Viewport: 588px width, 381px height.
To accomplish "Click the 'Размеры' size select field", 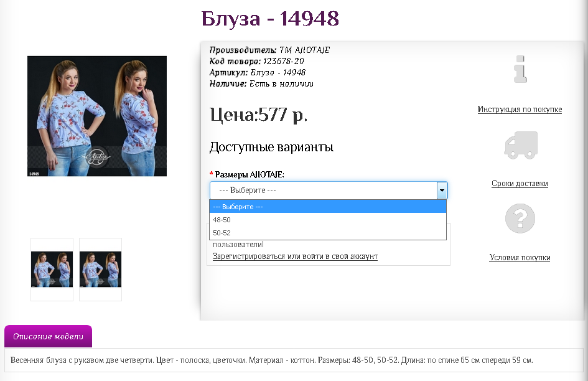I will tap(323, 190).
